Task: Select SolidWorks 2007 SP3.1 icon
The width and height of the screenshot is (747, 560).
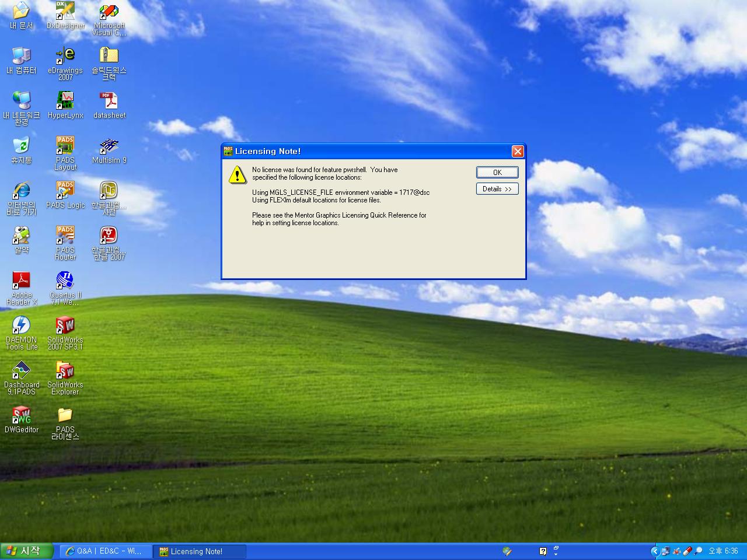Action: (65, 326)
